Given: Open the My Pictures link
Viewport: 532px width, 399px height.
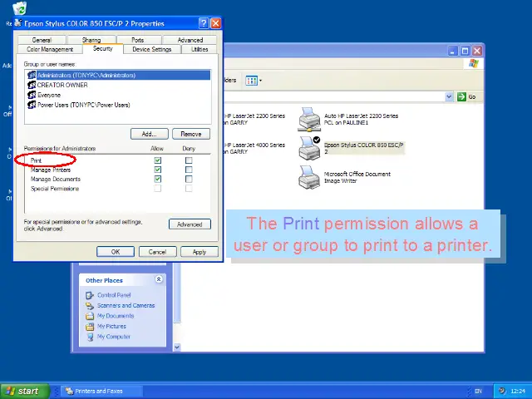Looking at the screenshot, I should pos(111,327).
